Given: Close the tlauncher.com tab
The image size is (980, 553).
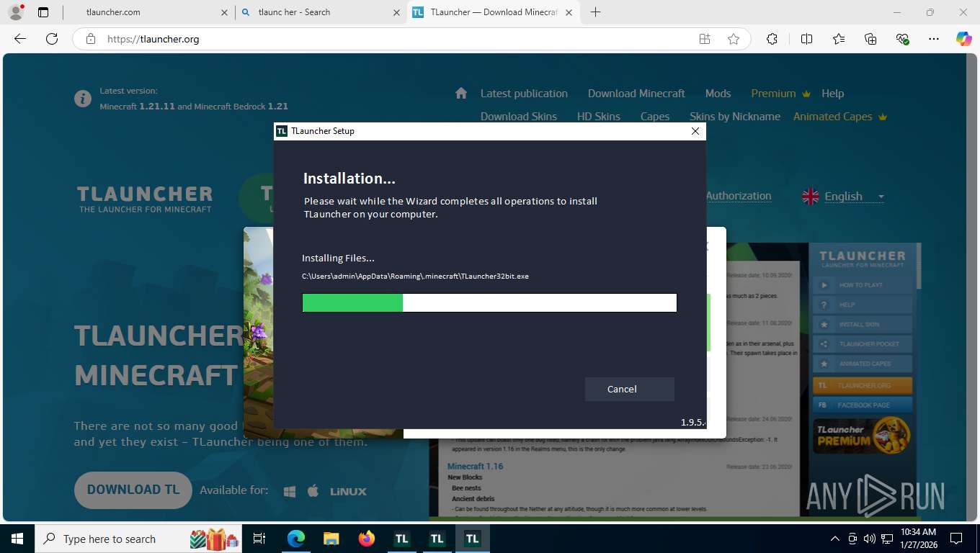Looking at the screenshot, I should [224, 12].
